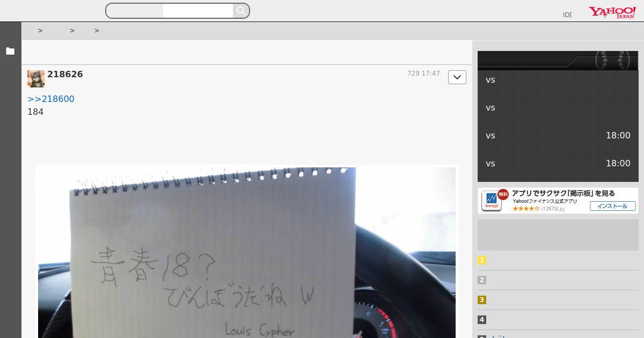Click the インストール button in app banner

(x=613, y=206)
